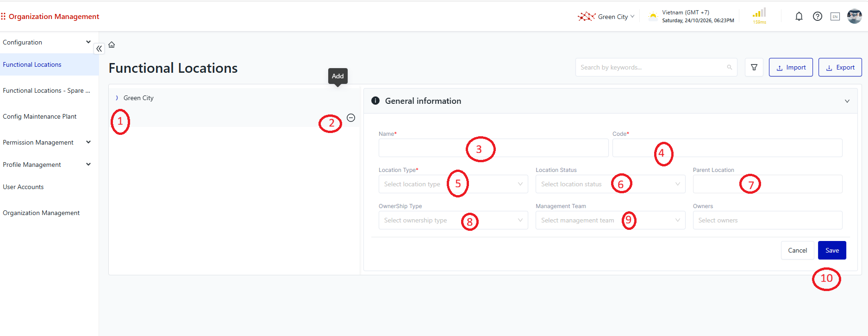This screenshot has height=336, width=868.
Task: Focus the Code input field
Action: click(727, 148)
